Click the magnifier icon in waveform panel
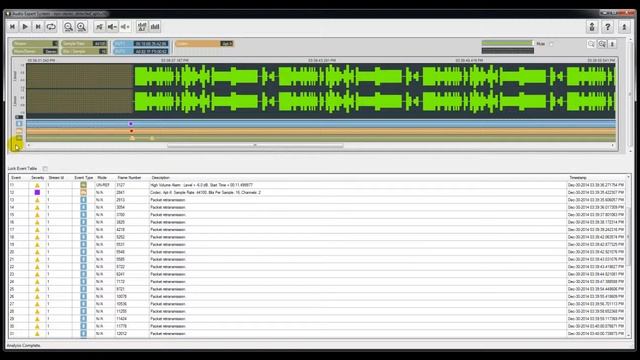The image size is (640, 360). (x=591, y=44)
